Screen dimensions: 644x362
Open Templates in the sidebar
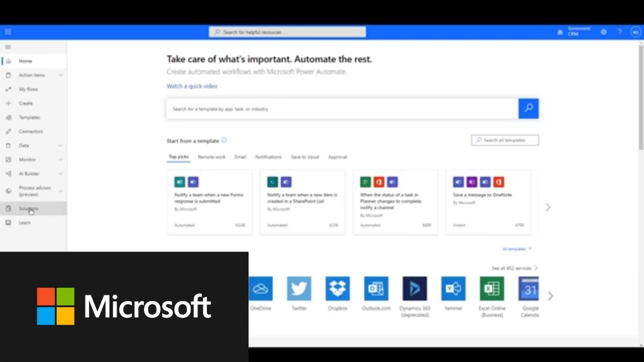coord(33,117)
